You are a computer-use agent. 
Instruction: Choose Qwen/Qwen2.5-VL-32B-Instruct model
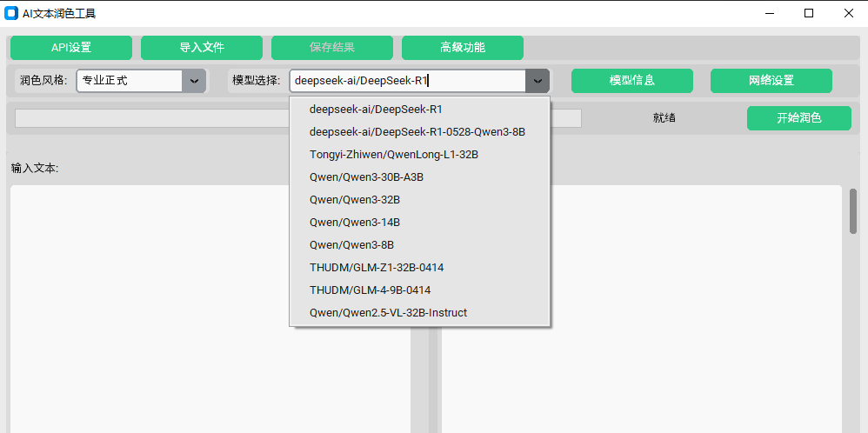tap(419, 313)
